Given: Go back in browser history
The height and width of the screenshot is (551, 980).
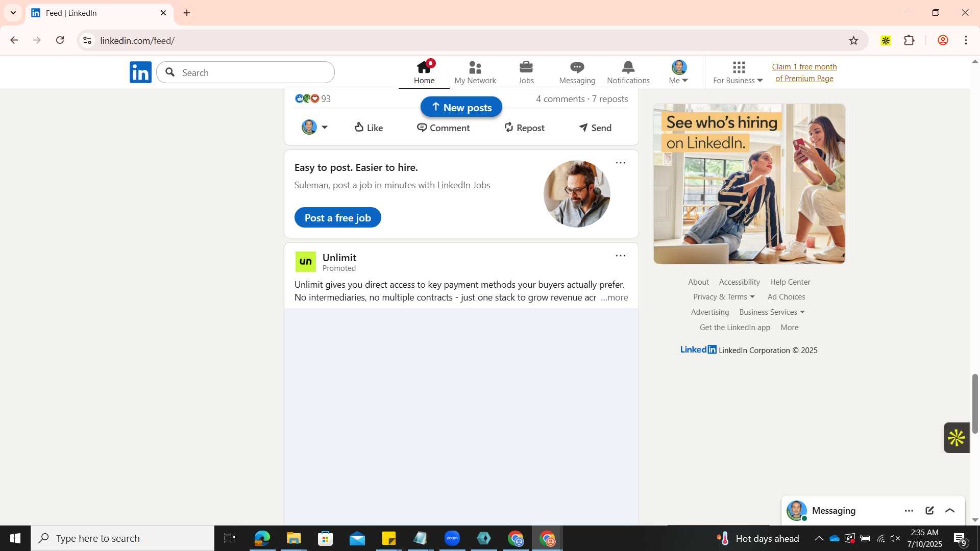Looking at the screenshot, I should 14,40.
